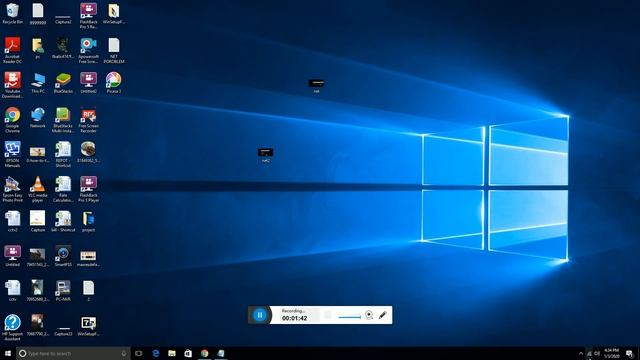Image resolution: width=640 pixels, height=360 pixels.
Task: Select the HP Support Assistant shortcut
Action: coord(12,328)
